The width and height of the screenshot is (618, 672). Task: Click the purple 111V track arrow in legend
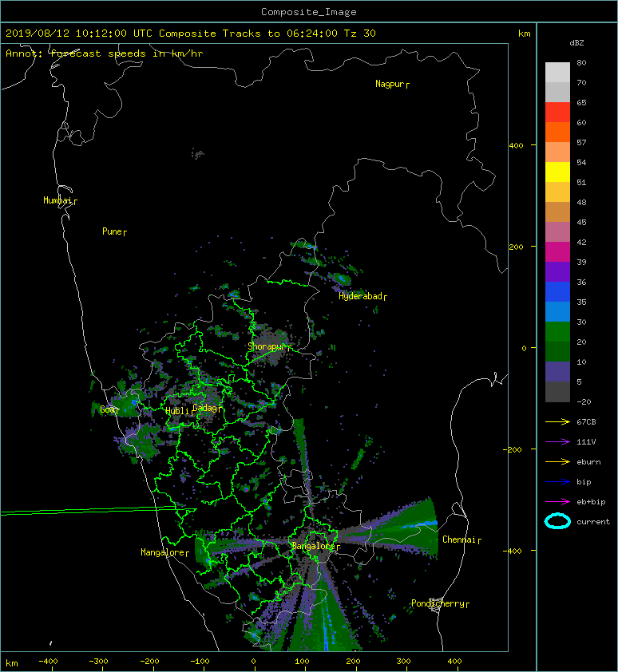[x=557, y=442]
